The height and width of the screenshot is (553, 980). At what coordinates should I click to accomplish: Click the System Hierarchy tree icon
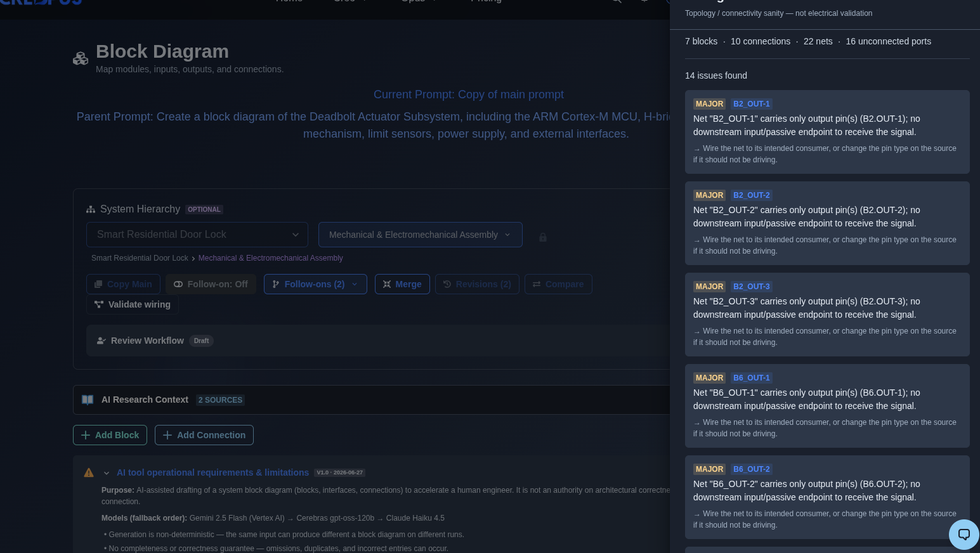pyautogui.click(x=91, y=209)
